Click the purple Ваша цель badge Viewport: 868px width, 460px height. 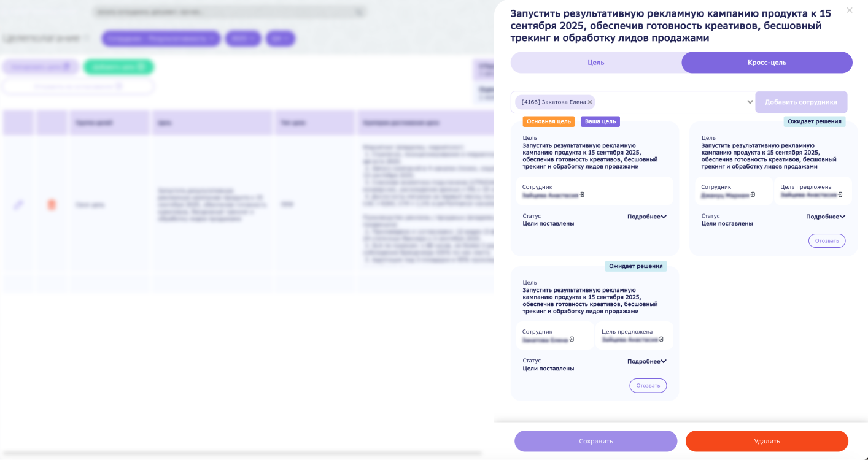600,121
